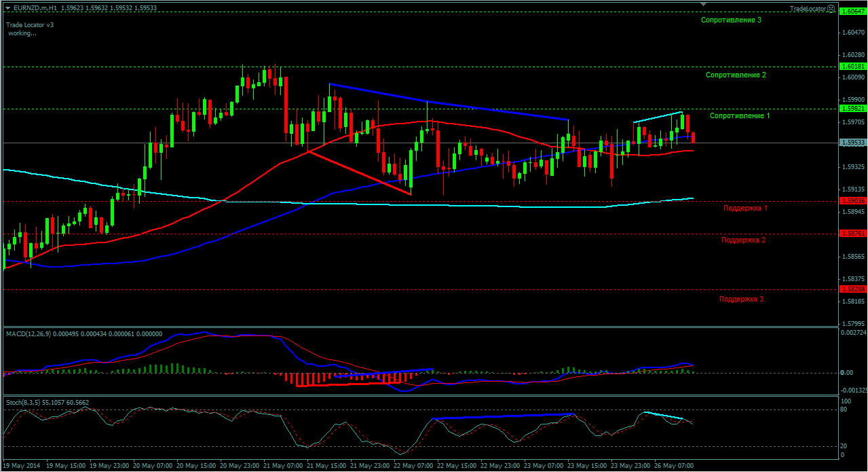The width and height of the screenshot is (868, 472).
Task: Click the 'Поддержка 3' level label
Action: 741,299
